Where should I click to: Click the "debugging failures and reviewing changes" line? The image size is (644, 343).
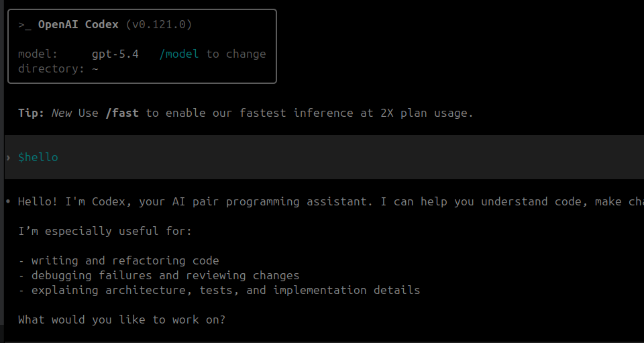click(x=165, y=275)
